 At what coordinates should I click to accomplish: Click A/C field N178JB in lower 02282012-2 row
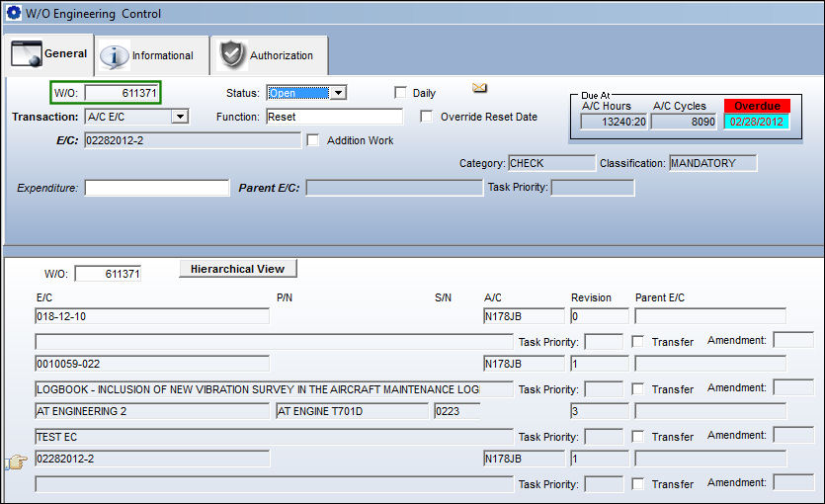point(524,459)
